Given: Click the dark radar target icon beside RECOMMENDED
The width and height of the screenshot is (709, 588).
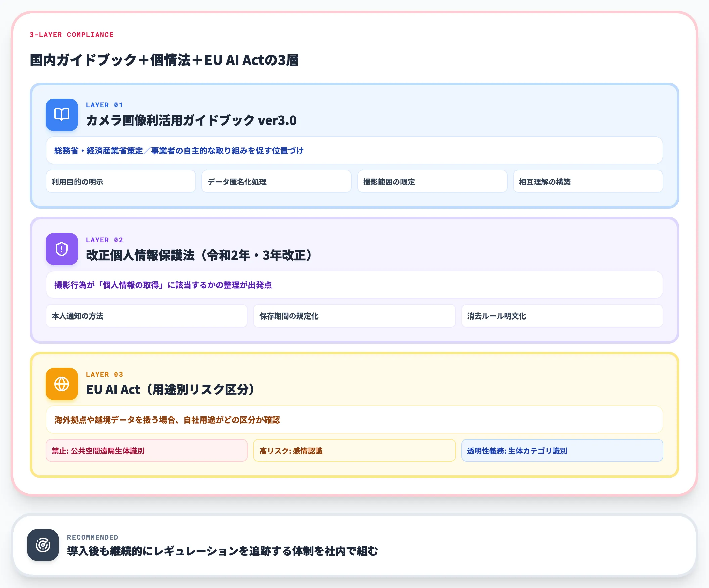Looking at the screenshot, I should 43,545.
